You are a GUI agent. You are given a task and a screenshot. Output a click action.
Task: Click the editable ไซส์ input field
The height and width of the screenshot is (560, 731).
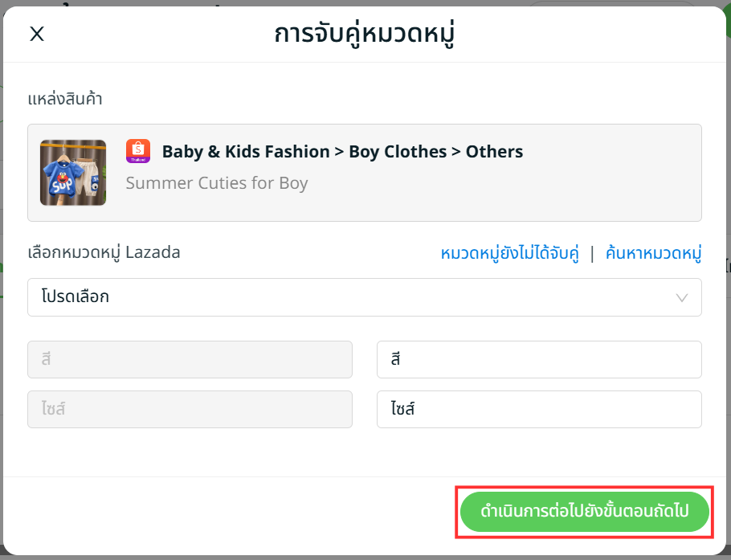(x=539, y=409)
